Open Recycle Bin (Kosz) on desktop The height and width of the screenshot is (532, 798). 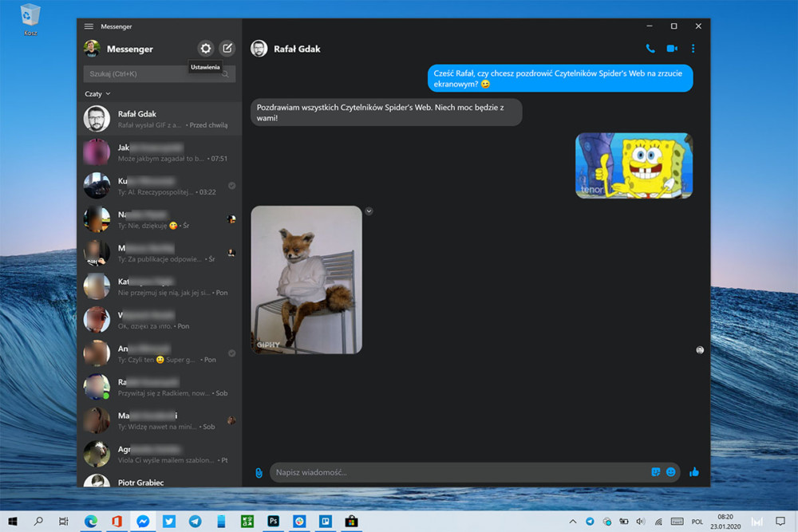(30, 19)
